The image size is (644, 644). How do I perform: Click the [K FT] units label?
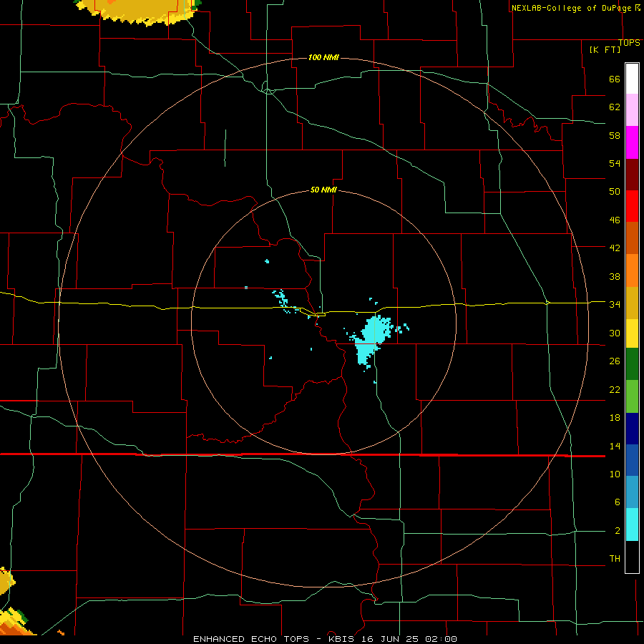(605, 50)
